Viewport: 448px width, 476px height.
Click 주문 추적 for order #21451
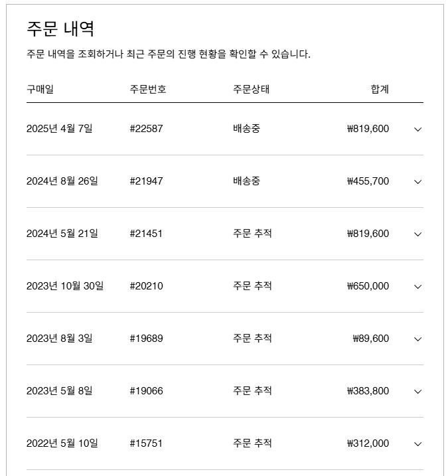tap(252, 234)
